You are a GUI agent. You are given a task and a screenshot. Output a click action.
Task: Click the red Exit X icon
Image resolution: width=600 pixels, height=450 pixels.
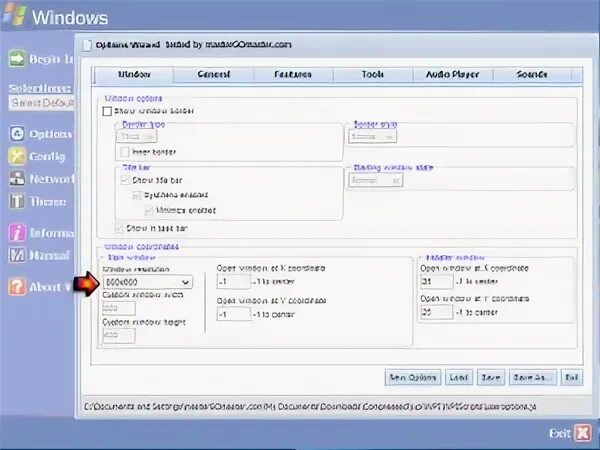582,433
